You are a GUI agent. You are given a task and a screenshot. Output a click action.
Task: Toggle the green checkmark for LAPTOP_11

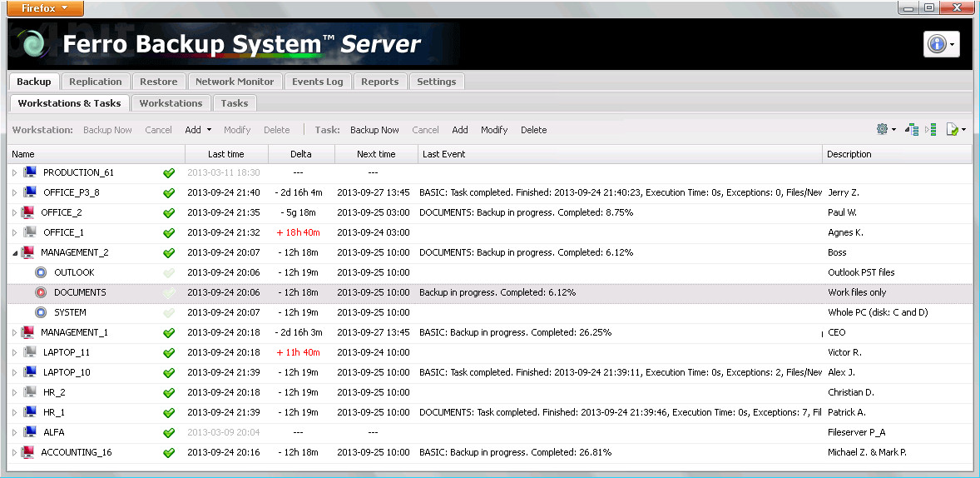point(169,352)
